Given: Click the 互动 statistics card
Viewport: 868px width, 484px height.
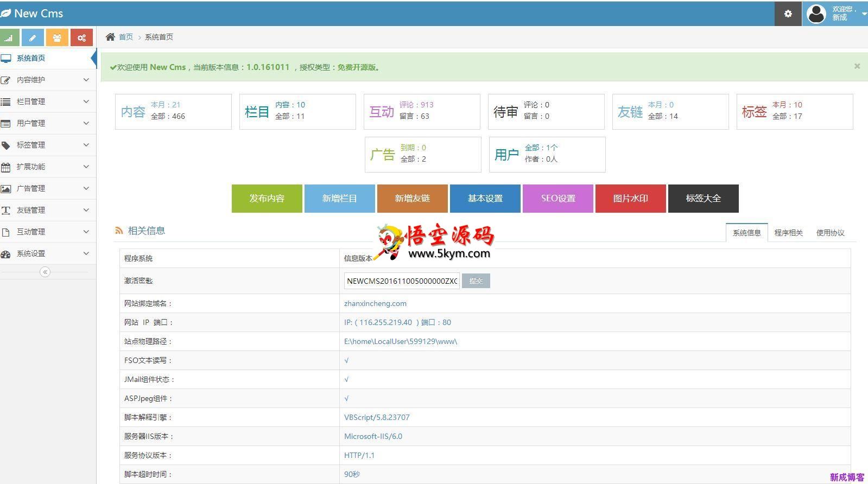Looking at the screenshot, I should [422, 112].
